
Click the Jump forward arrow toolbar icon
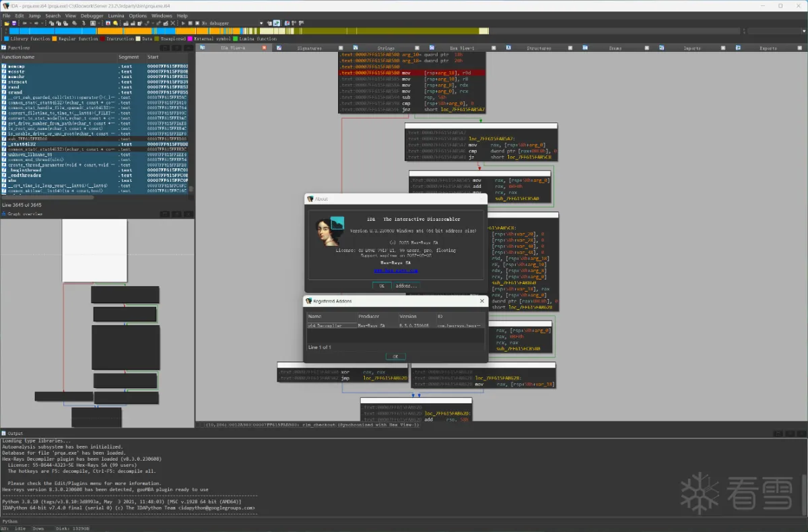coord(35,23)
